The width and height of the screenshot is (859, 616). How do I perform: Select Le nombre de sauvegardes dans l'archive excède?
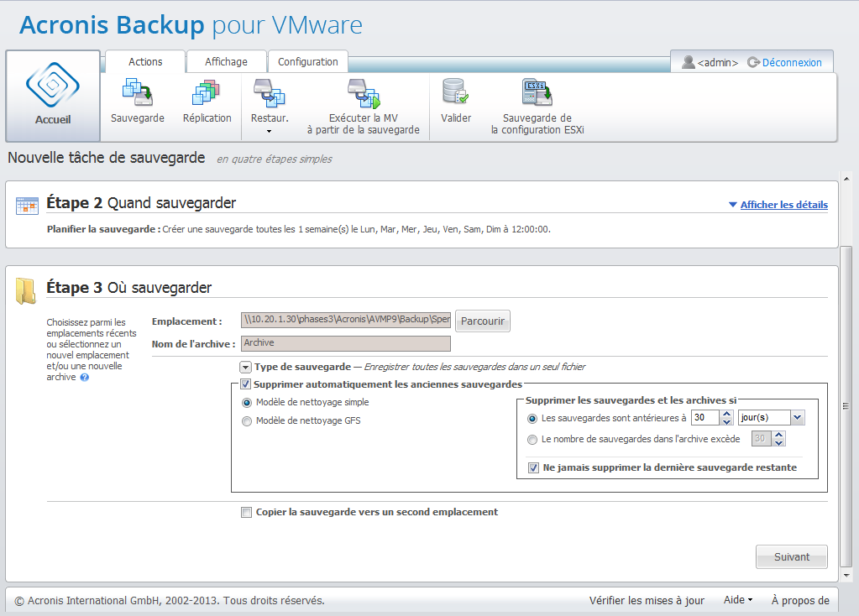532,440
